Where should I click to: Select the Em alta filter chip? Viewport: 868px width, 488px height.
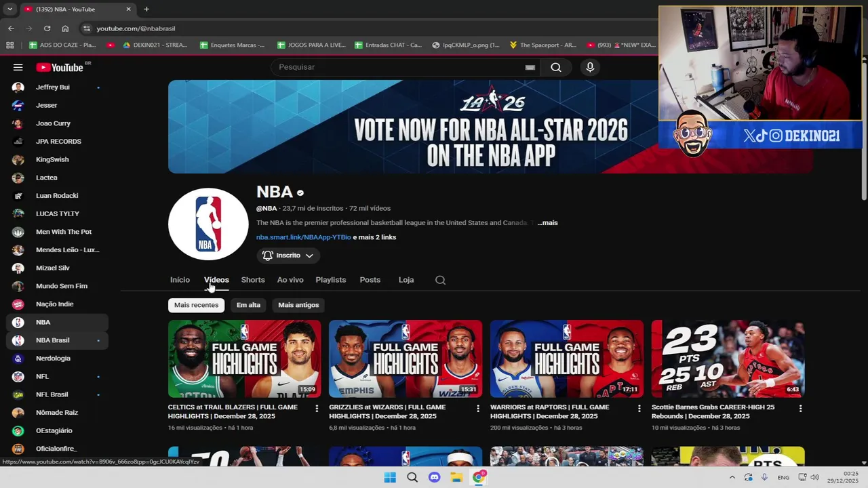(248, 305)
